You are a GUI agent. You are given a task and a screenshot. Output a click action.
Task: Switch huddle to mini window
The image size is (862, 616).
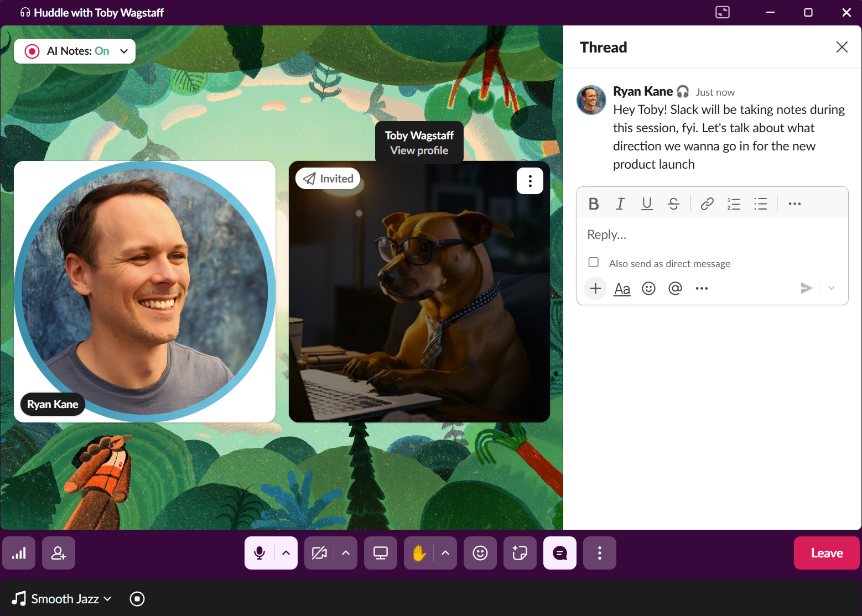tap(723, 12)
